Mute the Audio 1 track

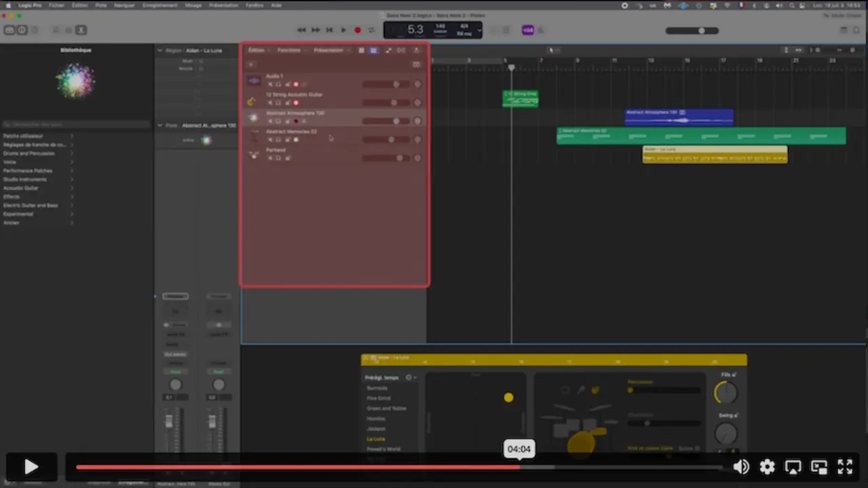pos(270,85)
